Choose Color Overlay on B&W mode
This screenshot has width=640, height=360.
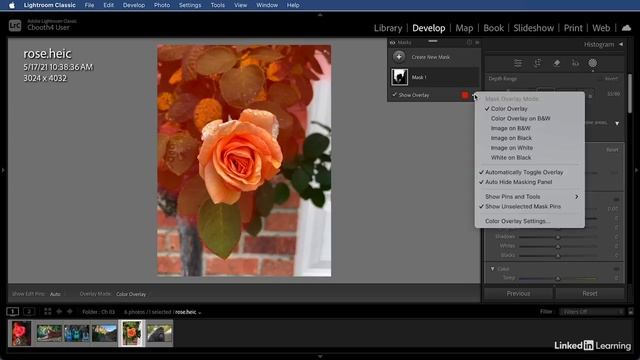520,118
